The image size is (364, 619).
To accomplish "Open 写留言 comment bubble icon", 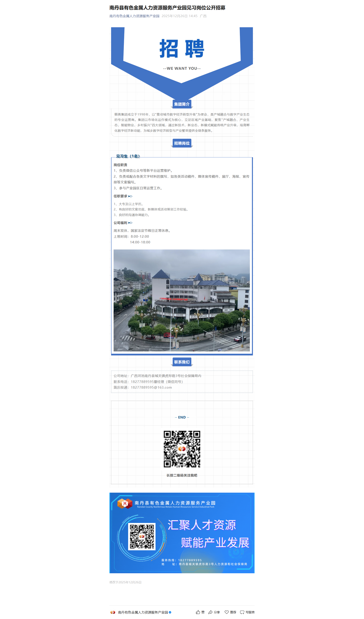I will [x=242, y=612].
